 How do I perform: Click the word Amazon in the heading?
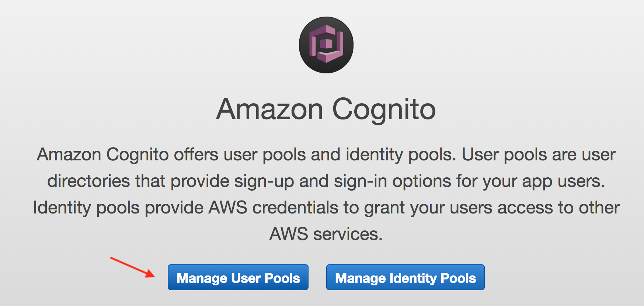coord(270,109)
